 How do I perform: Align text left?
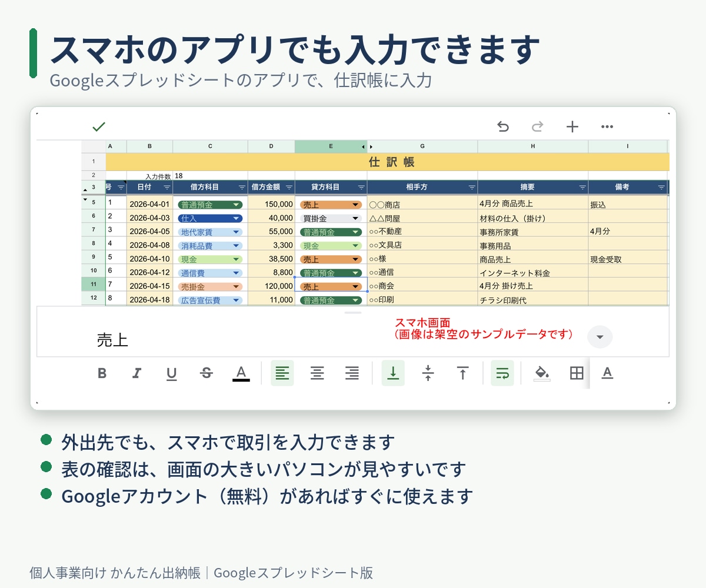tap(282, 373)
